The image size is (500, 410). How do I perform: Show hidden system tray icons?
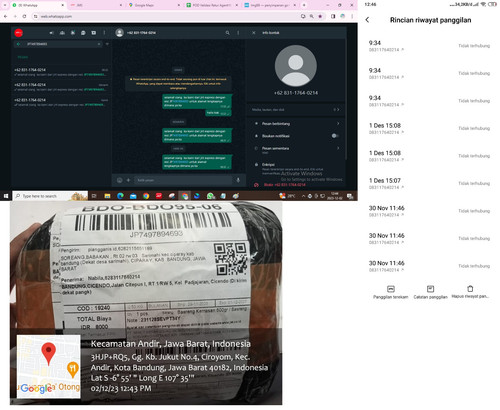click(x=303, y=196)
